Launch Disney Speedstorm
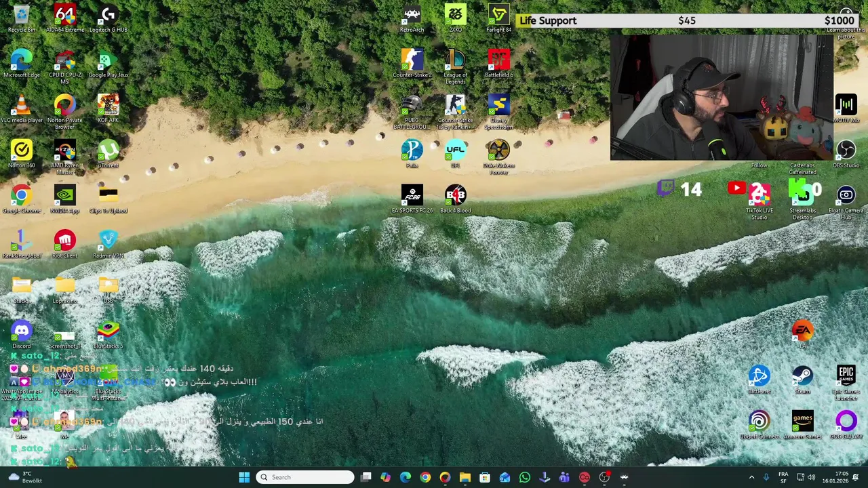The image size is (868, 488). click(x=498, y=113)
